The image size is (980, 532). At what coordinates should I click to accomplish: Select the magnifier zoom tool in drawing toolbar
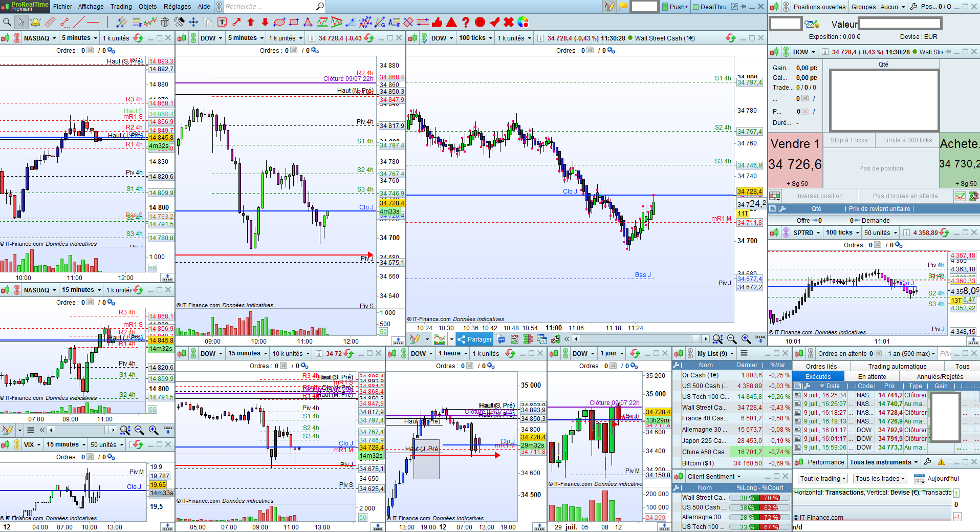point(7,22)
